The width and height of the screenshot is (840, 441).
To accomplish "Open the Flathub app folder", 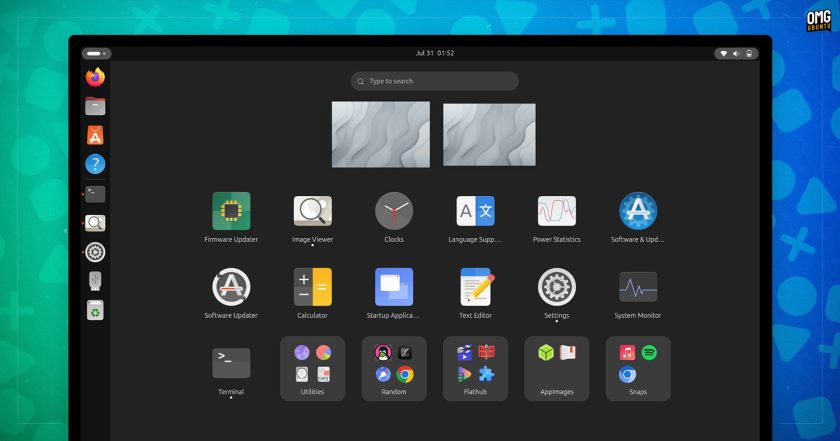I will pyautogui.click(x=475, y=369).
